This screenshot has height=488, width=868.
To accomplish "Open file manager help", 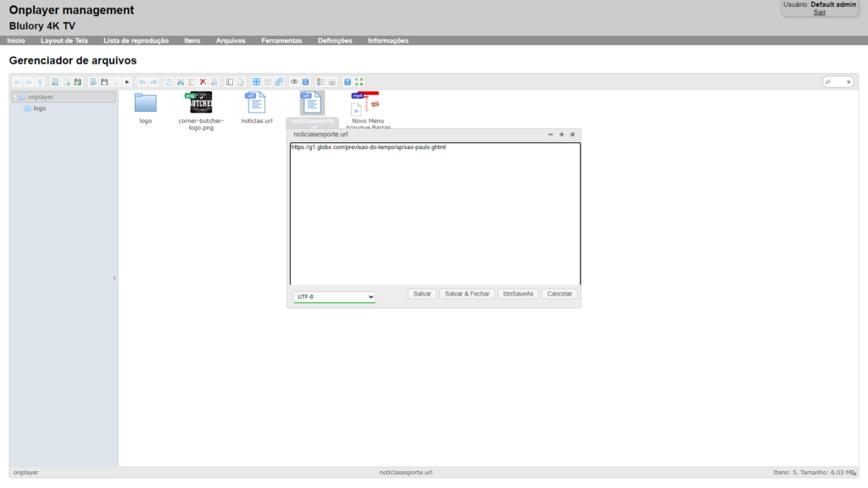I will click(348, 82).
